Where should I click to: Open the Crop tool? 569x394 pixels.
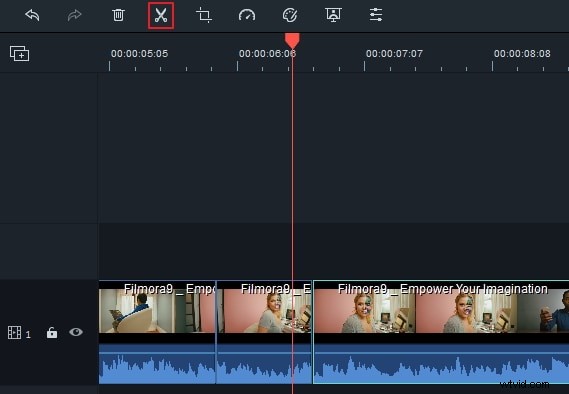coord(204,15)
